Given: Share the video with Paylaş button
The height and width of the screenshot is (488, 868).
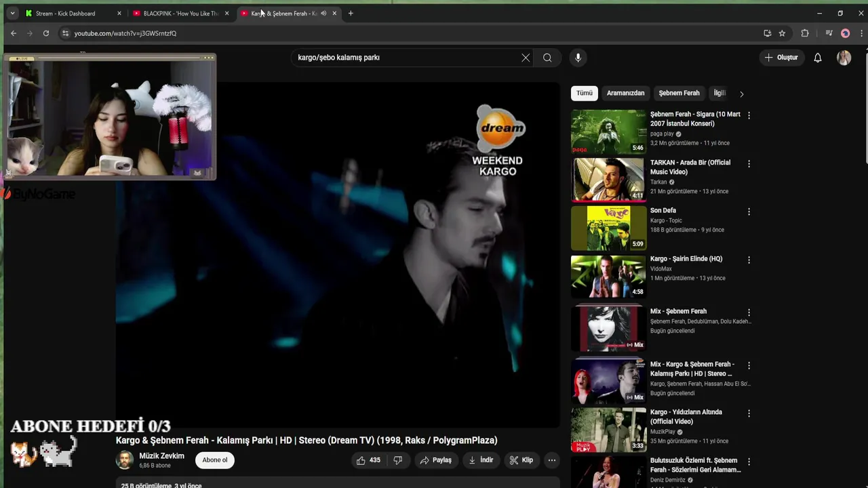Looking at the screenshot, I should point(435,460).
